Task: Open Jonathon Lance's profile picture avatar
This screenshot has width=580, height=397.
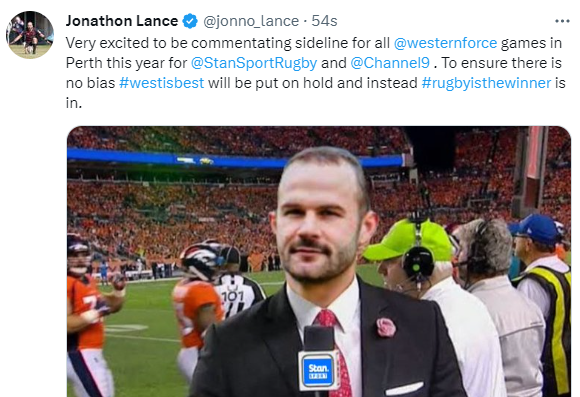Action: 30,35
